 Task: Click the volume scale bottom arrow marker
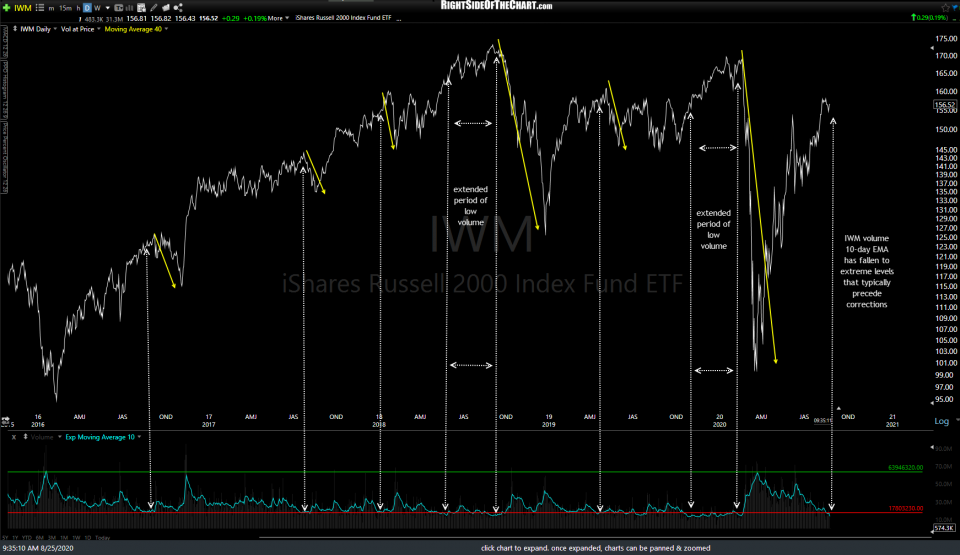point(932,532)
